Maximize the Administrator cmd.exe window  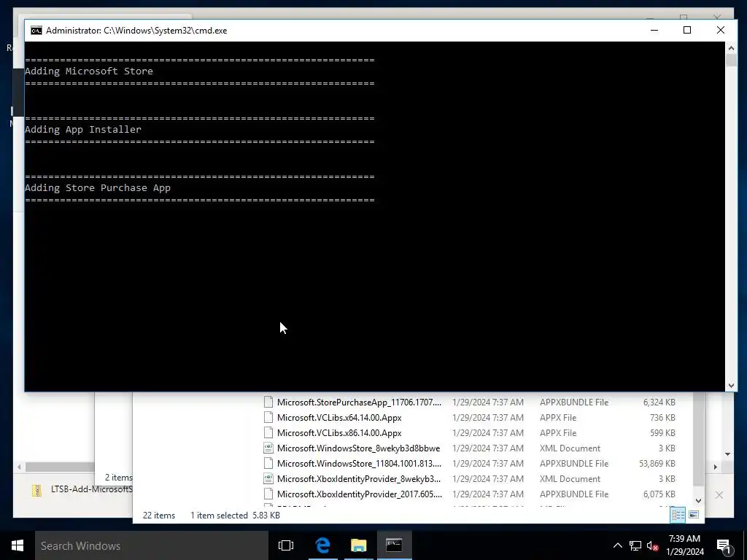[687, 31]
